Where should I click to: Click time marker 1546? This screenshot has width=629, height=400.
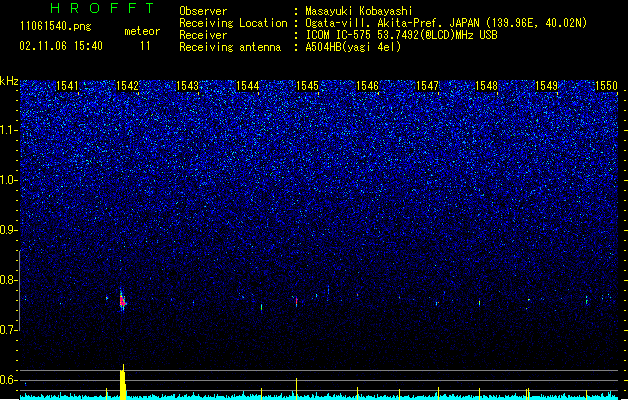click(x=367, y=86)
